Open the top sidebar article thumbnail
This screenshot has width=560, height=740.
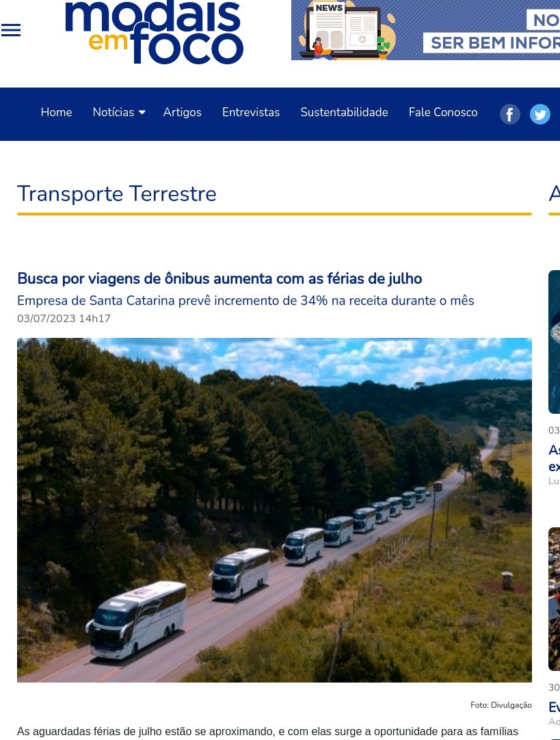[x=554, y=342]
